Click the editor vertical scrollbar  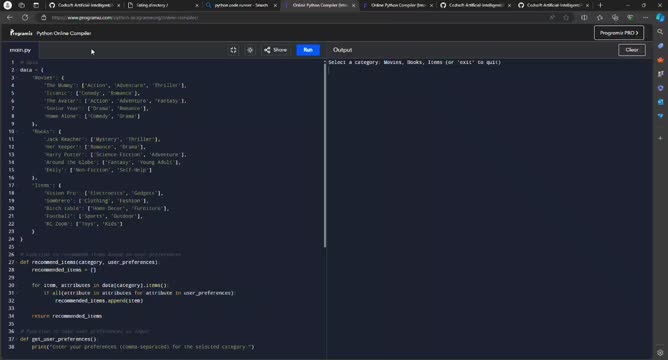(325, 154)
